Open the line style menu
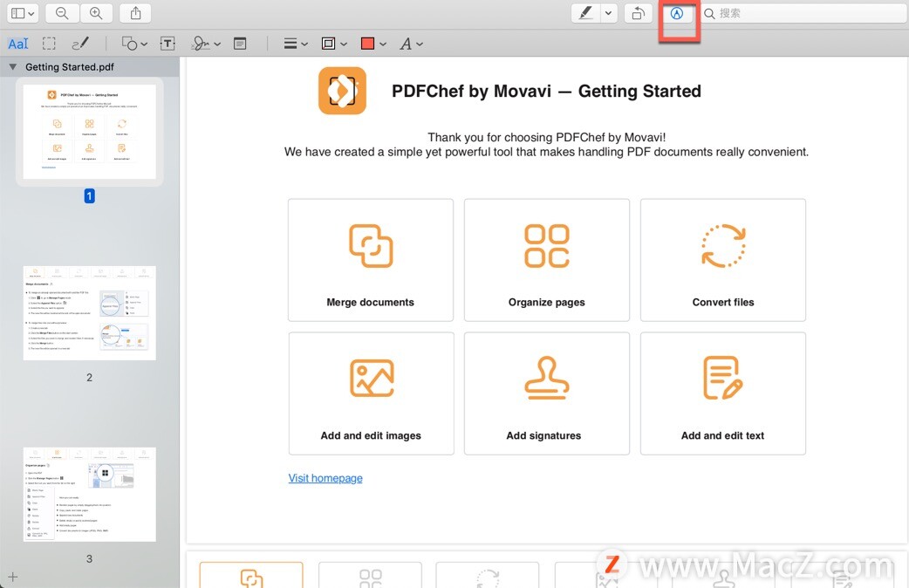The image size is (909, 588). 295,44
